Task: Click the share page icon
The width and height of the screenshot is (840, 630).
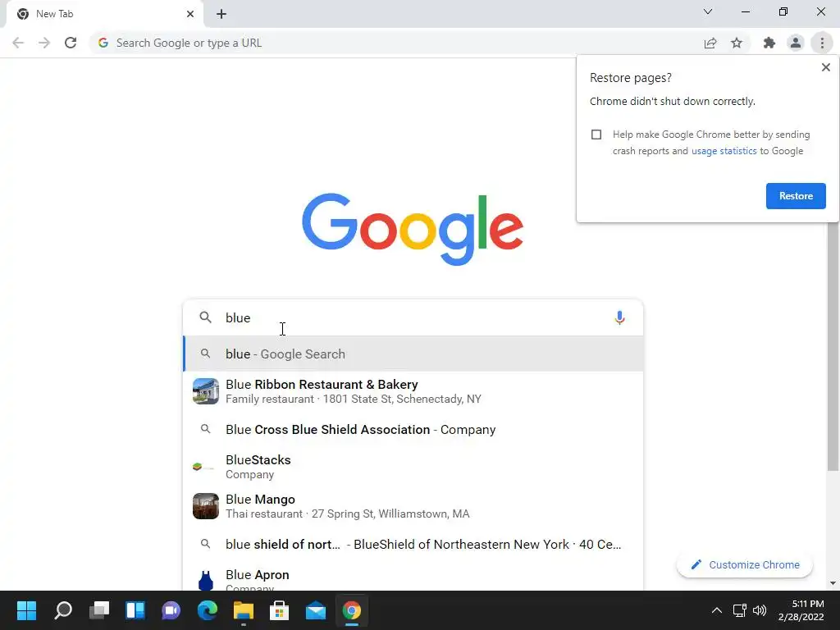Action: point(710,43)
